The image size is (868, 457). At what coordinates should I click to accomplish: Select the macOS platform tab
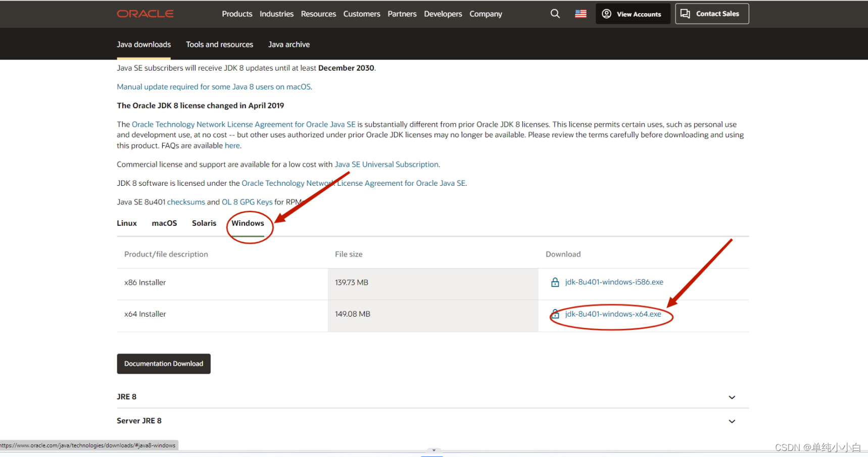pos(164,223)
